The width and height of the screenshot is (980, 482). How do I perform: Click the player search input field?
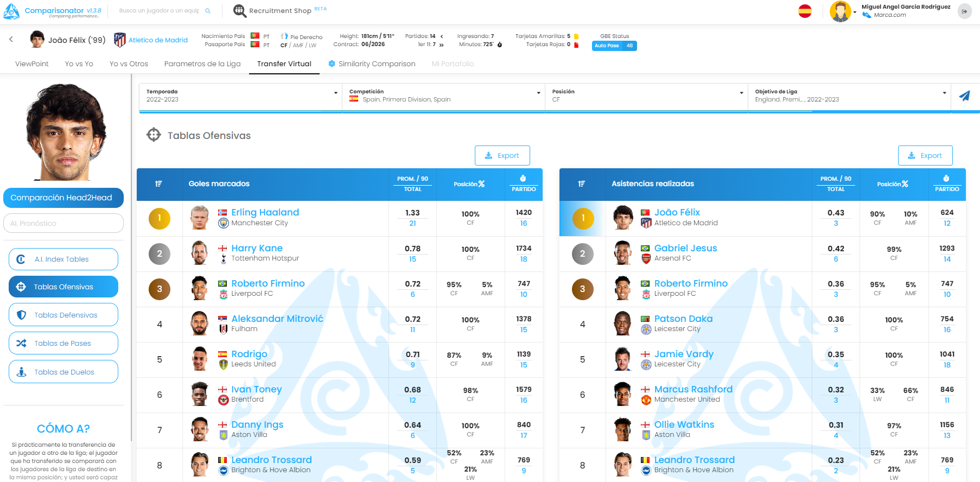159,11
